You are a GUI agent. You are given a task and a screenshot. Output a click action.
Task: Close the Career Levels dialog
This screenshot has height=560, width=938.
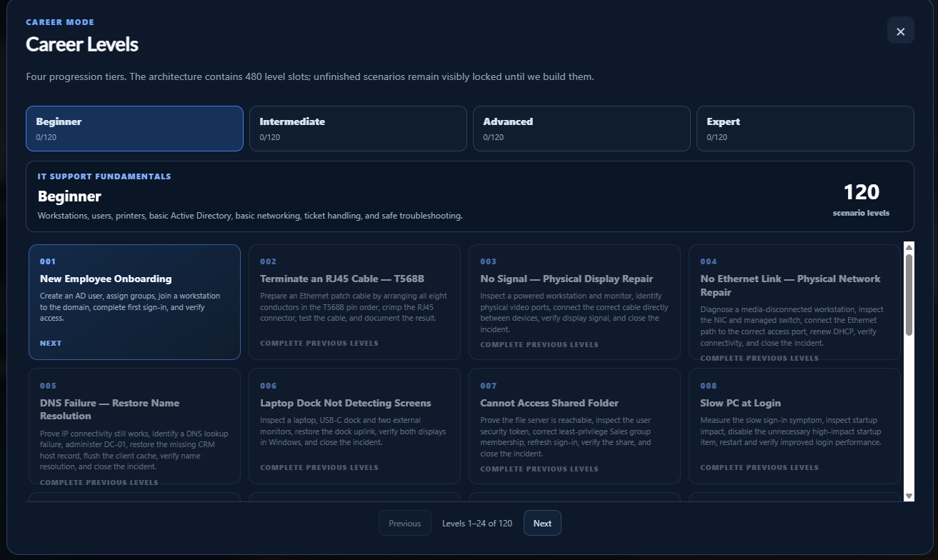tap(900, 31)
